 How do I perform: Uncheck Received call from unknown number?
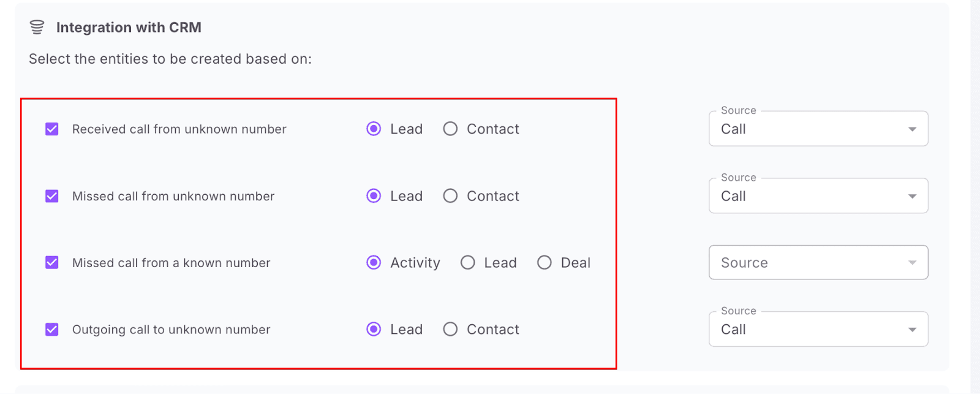point(52,129)
